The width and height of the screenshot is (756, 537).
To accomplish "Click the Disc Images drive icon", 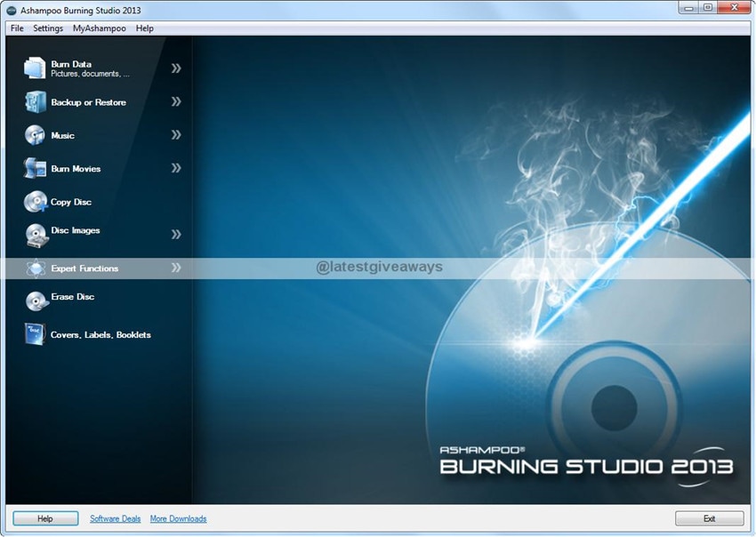I will pyautogui.click(x=36, y=236).
